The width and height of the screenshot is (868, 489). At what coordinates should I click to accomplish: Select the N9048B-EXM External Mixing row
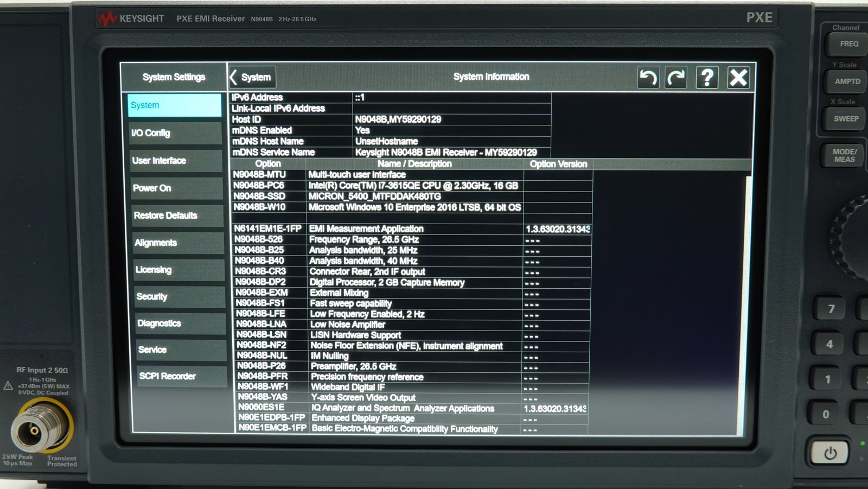[x=412, y=293]
